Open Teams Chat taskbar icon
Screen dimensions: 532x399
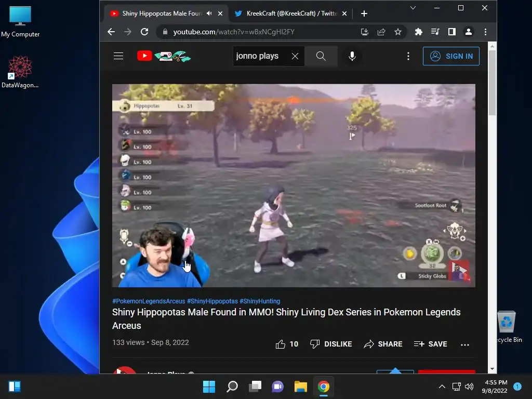click(277, 387)
